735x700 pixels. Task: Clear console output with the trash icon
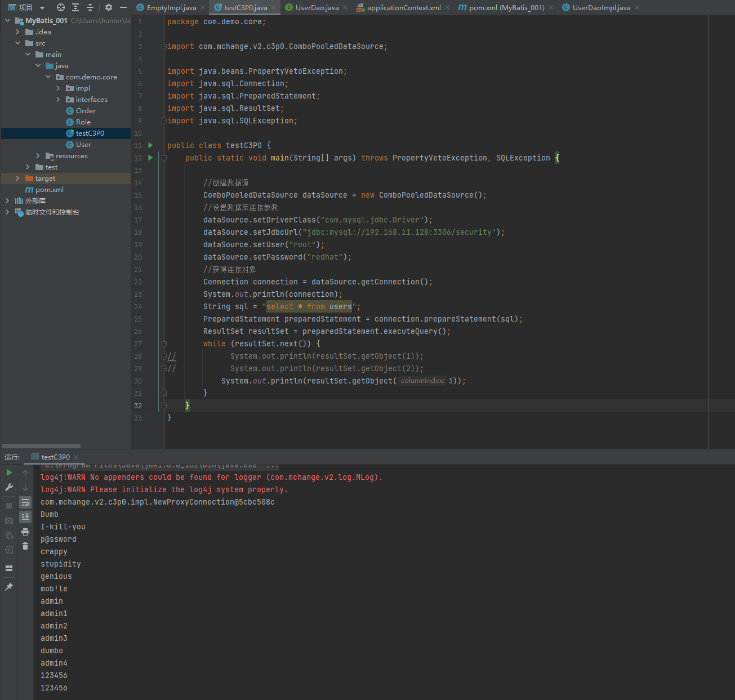(25, 546)
